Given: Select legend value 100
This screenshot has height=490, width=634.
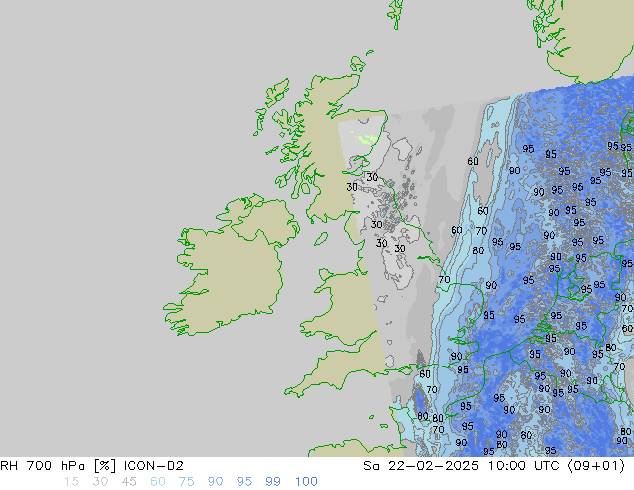Looking at the screenshot, I should tap(306, 482).
